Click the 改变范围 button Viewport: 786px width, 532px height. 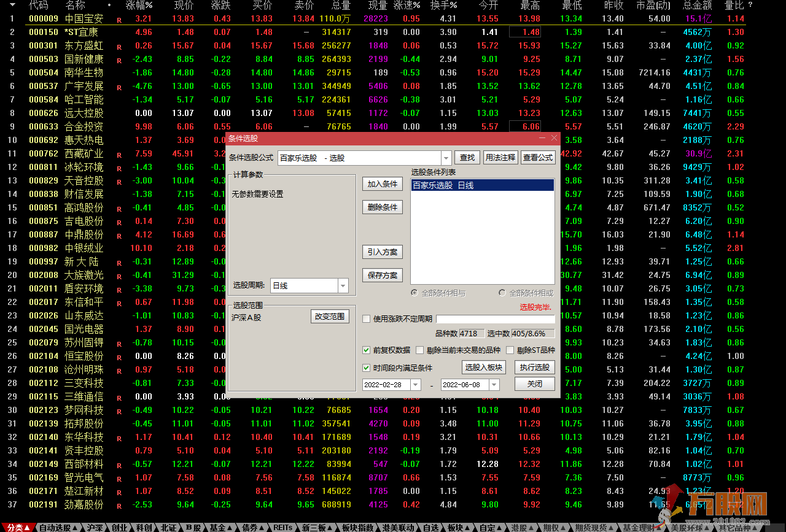(330, 317)
